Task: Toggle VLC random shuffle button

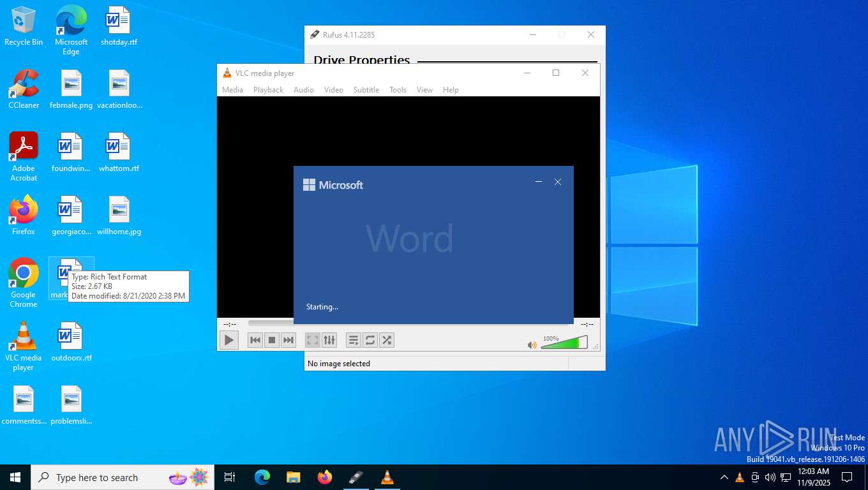Action: click(x=387, y=340)
